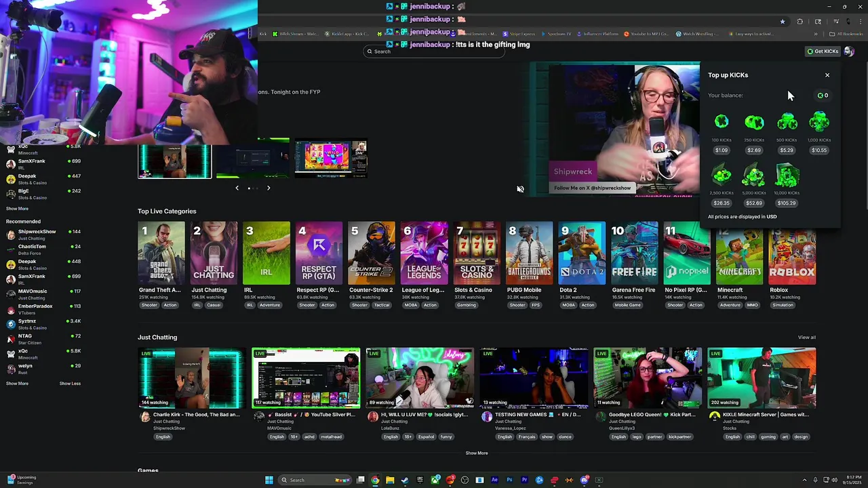Choose the $105.29 price for 10,000 KICKs
Screen dimensions: 868x488
tap(787, 203)
